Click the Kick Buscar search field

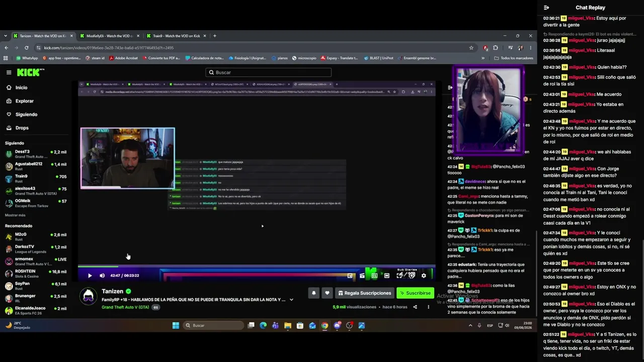268,72
